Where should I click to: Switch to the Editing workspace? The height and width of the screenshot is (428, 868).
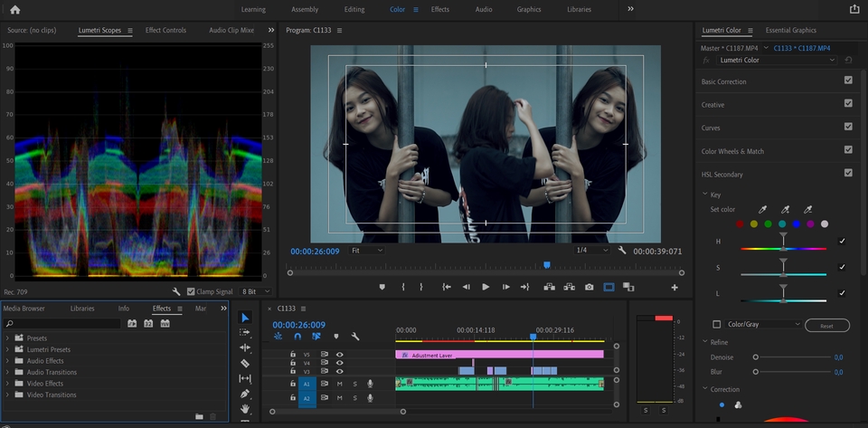pyautogui.click(x=354, y=9)
